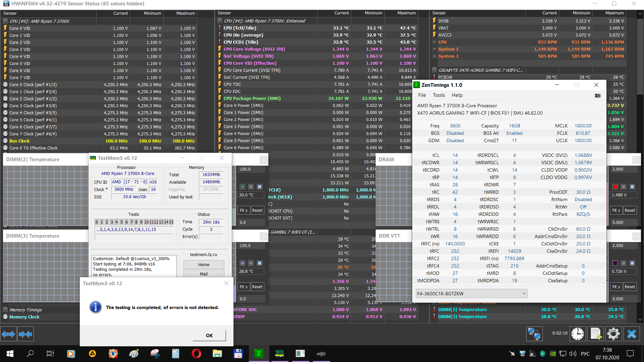Screen dimensions: 644x362
Task: Click the teal color swatch of DIMM[2] graph
Action: (242, 187)
